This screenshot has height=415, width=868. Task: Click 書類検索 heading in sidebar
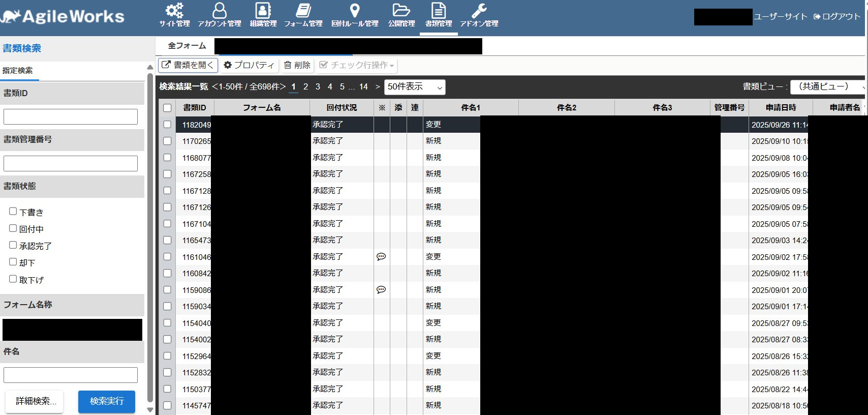coord(22,48)
